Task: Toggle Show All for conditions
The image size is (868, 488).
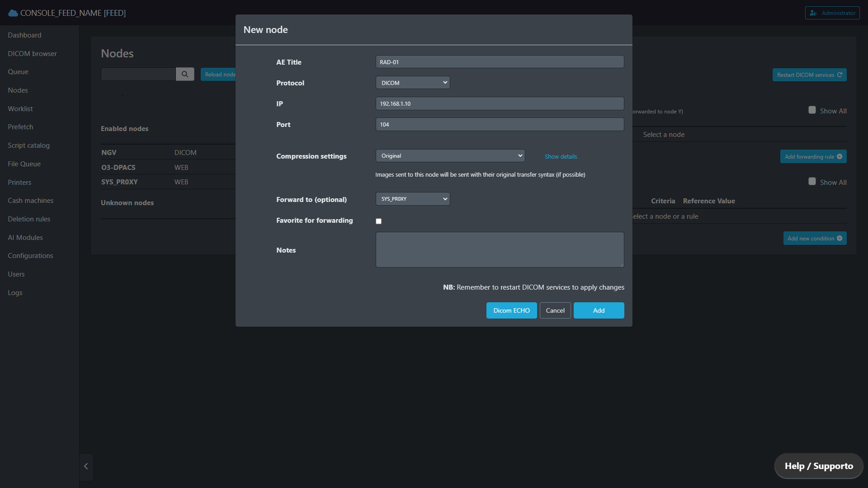Action: [x=812, y=182]
